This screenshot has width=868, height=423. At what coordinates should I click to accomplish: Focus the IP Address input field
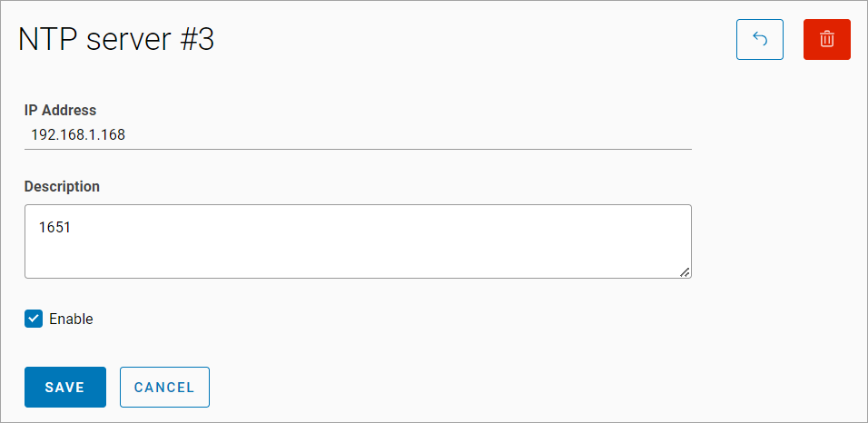[x=358, y=135]
